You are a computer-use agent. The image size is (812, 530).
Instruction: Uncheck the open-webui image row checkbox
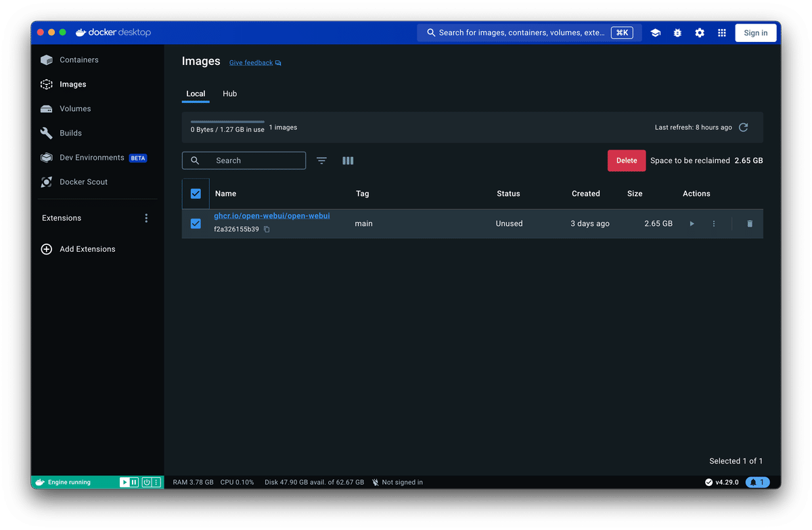pos(196,223)
